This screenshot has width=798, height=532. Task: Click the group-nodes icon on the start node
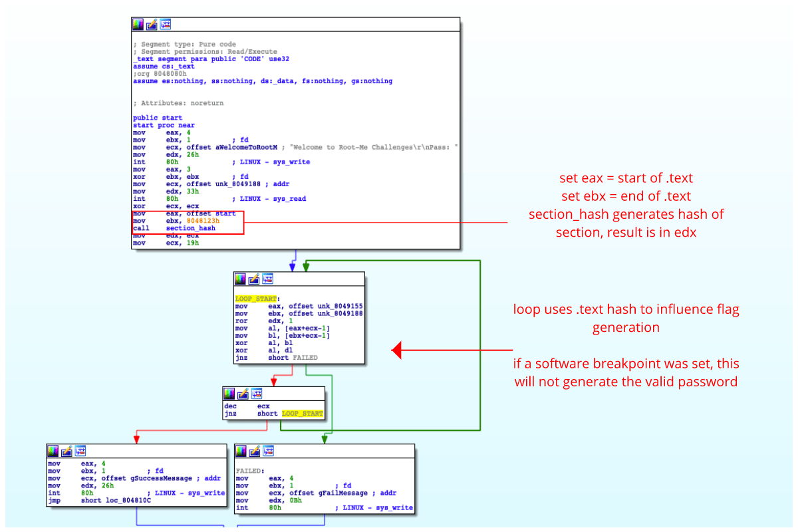point(164,24)
